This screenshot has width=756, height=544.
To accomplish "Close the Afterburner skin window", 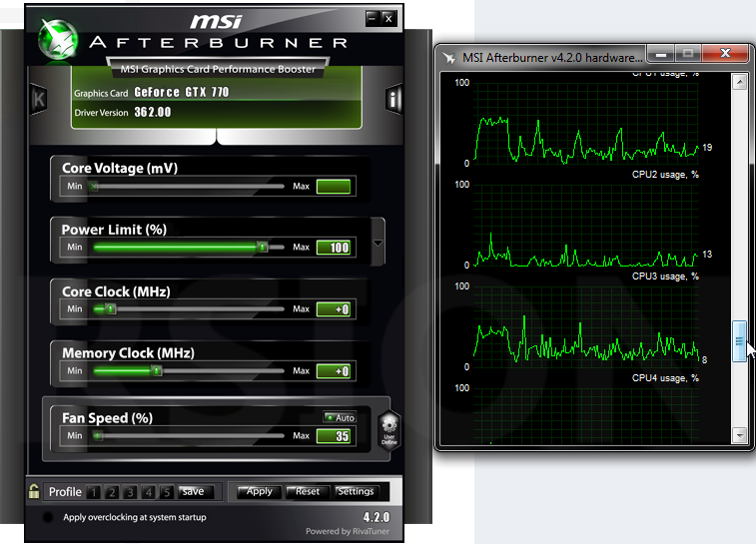I will [388, 18].
